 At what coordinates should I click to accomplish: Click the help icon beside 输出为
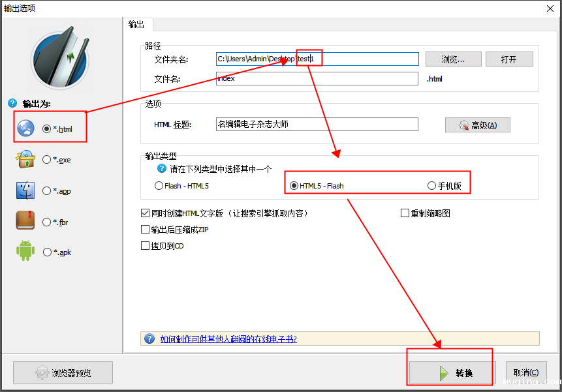pos(12,103)
